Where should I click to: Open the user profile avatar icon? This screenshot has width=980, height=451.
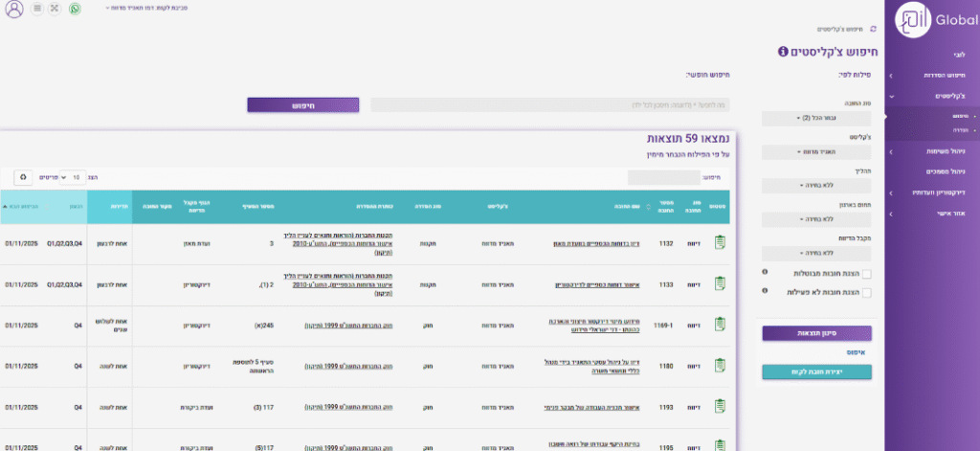point(14,9)
